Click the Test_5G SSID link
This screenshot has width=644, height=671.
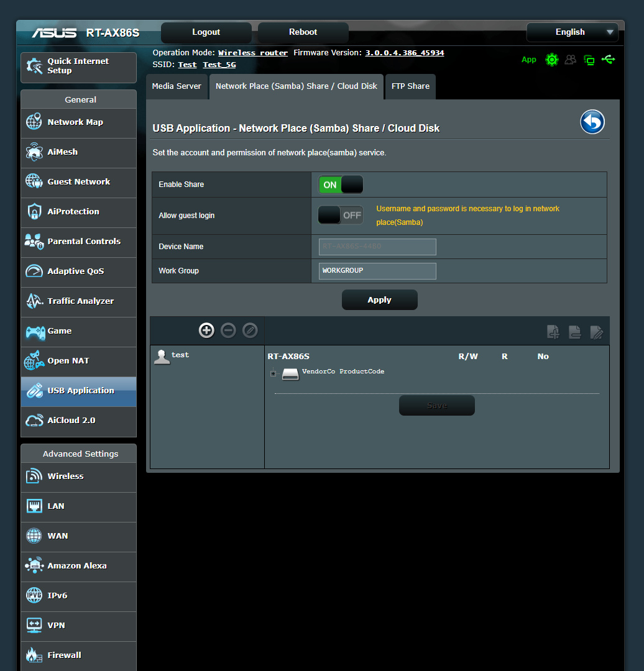219,65
